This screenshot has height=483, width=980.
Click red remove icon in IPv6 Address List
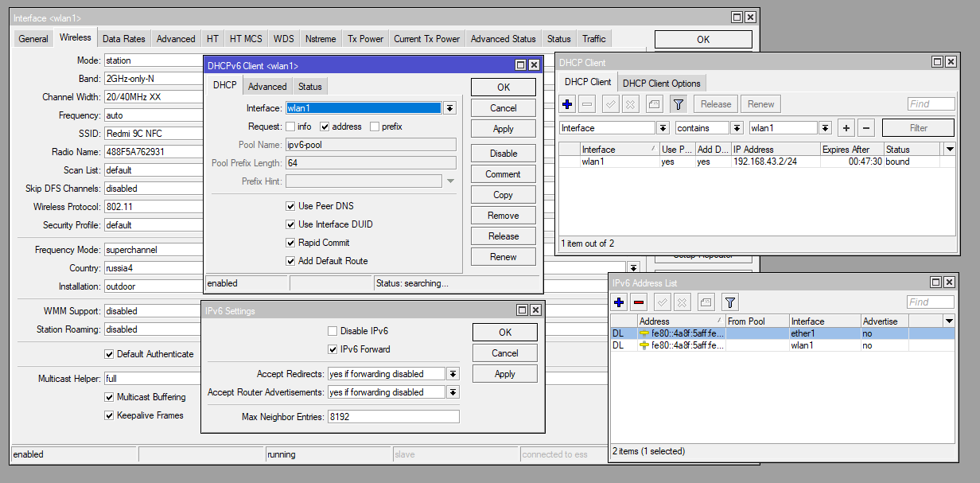point(639,302)
